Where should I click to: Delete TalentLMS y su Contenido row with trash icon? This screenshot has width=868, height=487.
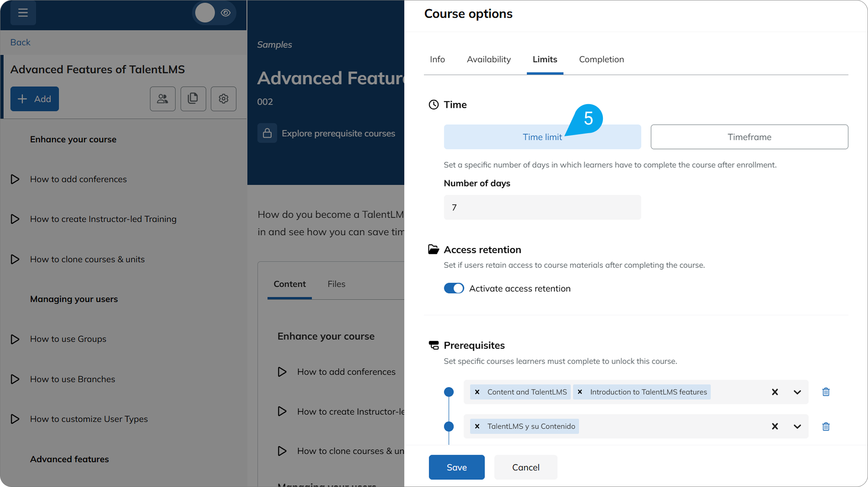pos(826,427)
